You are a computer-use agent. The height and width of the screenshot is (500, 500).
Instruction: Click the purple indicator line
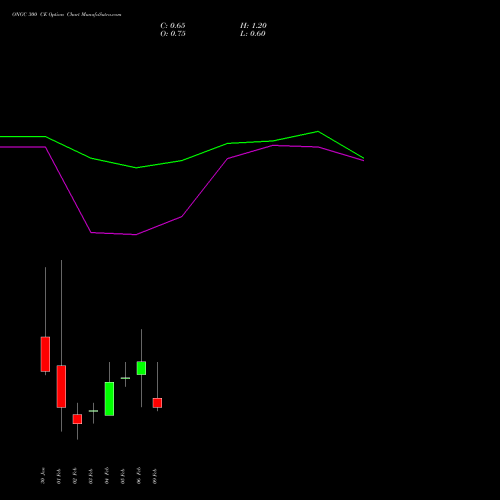[x=182, y=217]
